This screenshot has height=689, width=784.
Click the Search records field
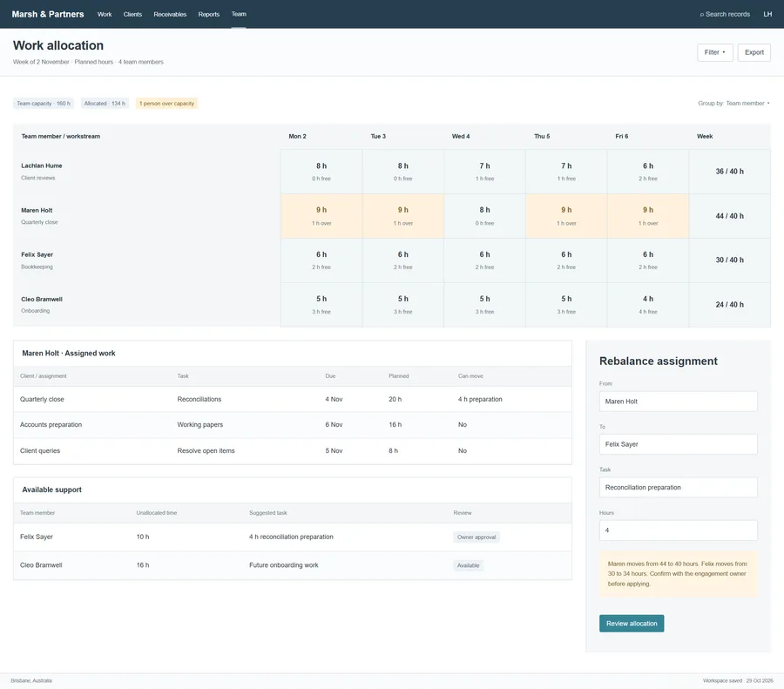click(725, 14)
